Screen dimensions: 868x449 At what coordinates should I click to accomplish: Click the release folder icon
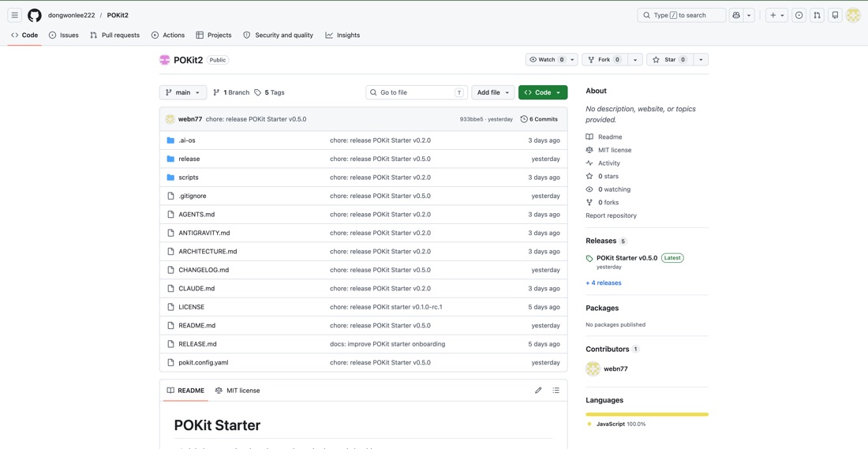pos(170,159)
